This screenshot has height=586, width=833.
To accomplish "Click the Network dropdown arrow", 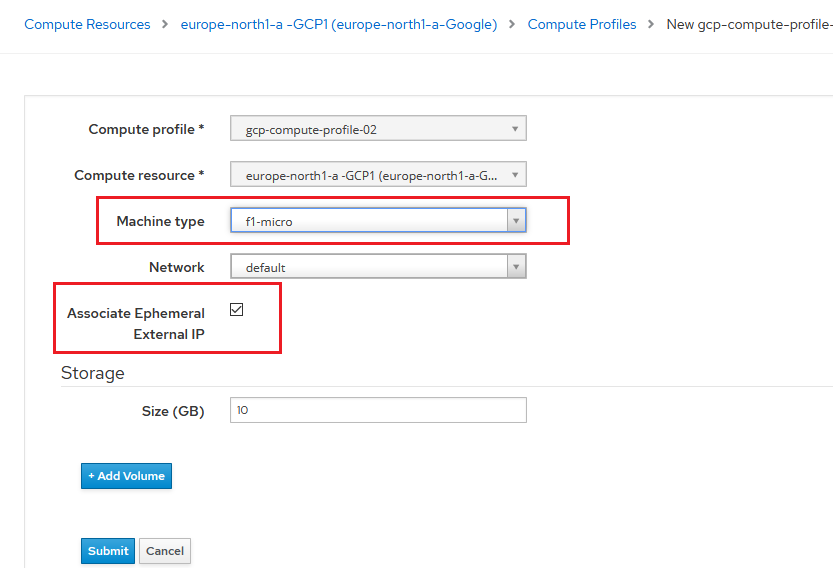I will (516, 267).
